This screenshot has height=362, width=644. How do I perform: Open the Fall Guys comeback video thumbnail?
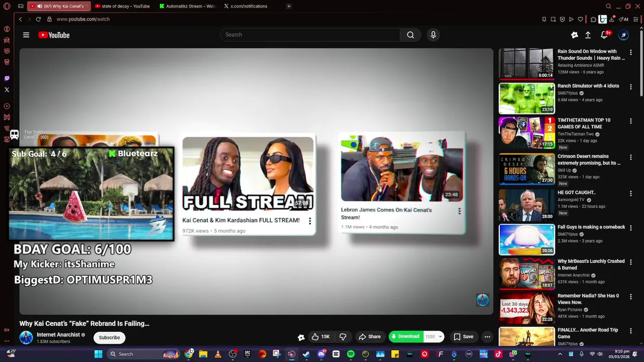point(526,239)
